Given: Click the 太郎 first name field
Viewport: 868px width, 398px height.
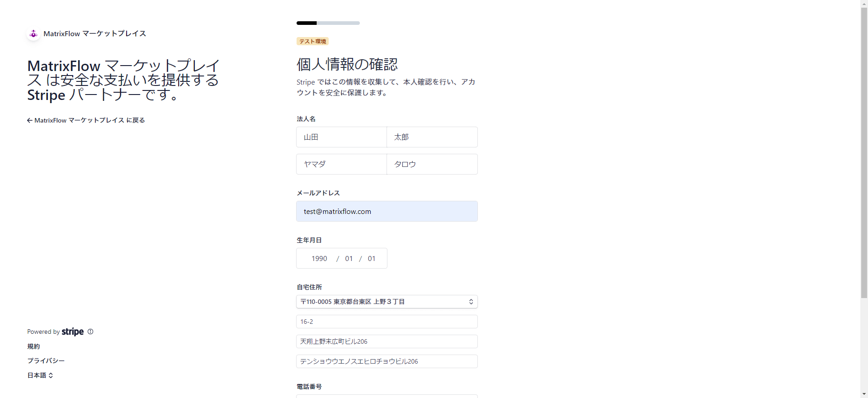Looking at the screenshot, I should 432,137.
